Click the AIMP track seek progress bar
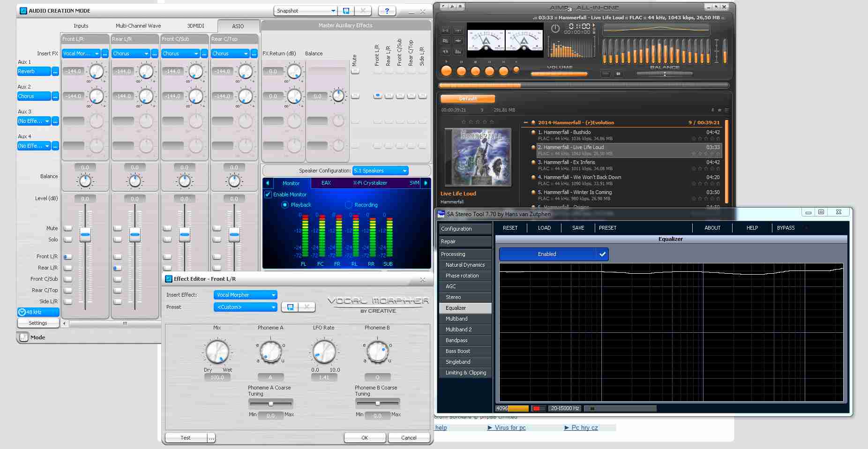The height and width of the screenshot is (449, 868). click(584, 85)
